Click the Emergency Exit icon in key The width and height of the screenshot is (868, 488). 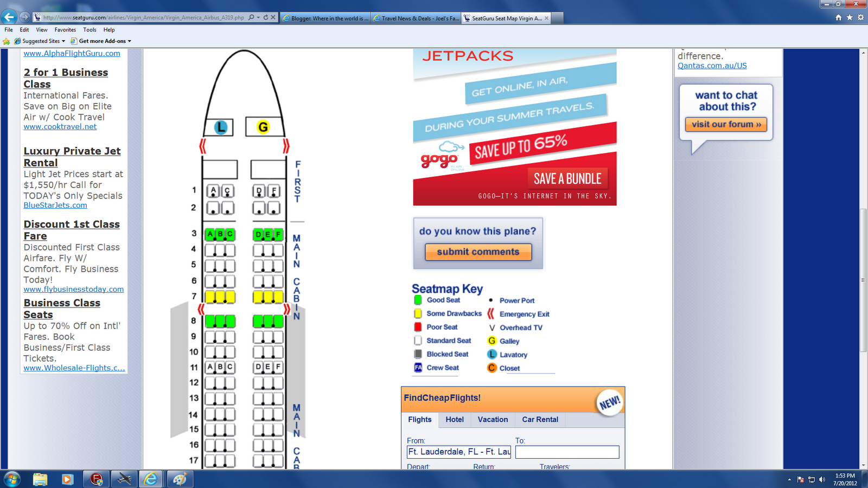pos(491,314)
